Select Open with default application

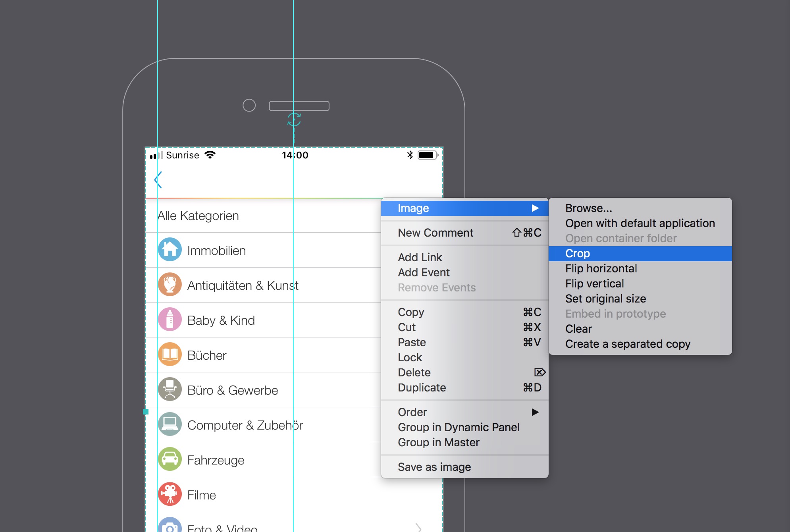pos(640,223)
